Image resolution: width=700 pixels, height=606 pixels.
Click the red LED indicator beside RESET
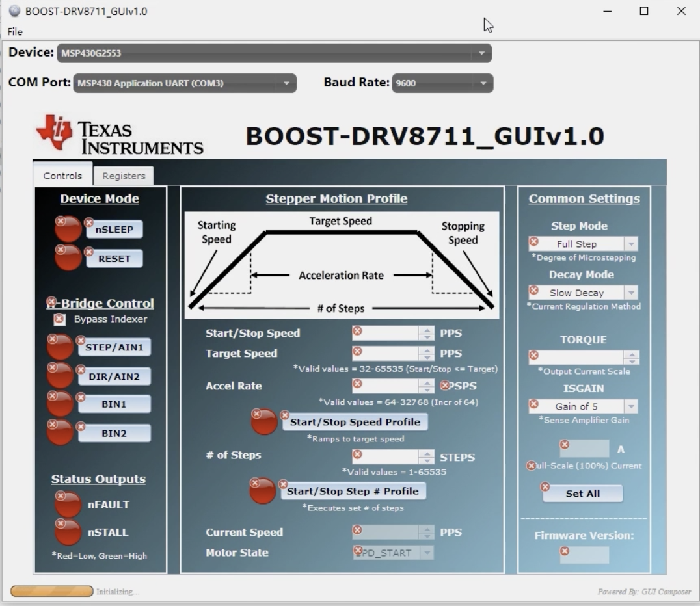68,257
